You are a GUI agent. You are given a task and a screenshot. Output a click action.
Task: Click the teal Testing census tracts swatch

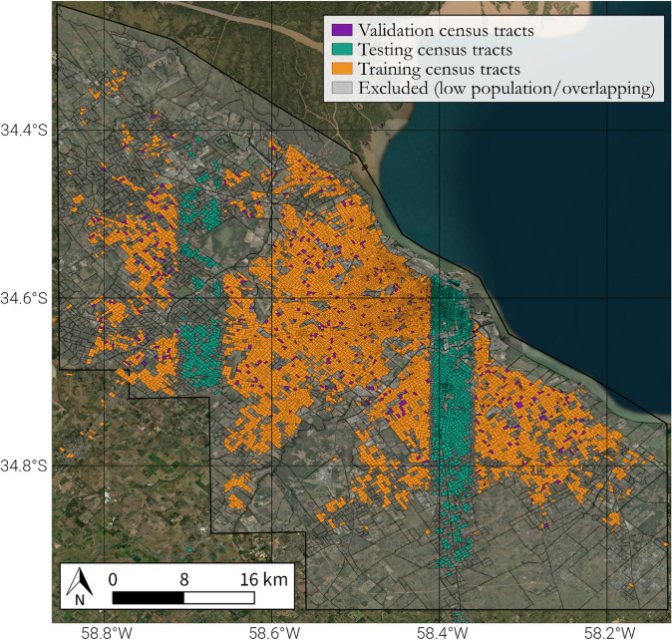coord(342,49)
